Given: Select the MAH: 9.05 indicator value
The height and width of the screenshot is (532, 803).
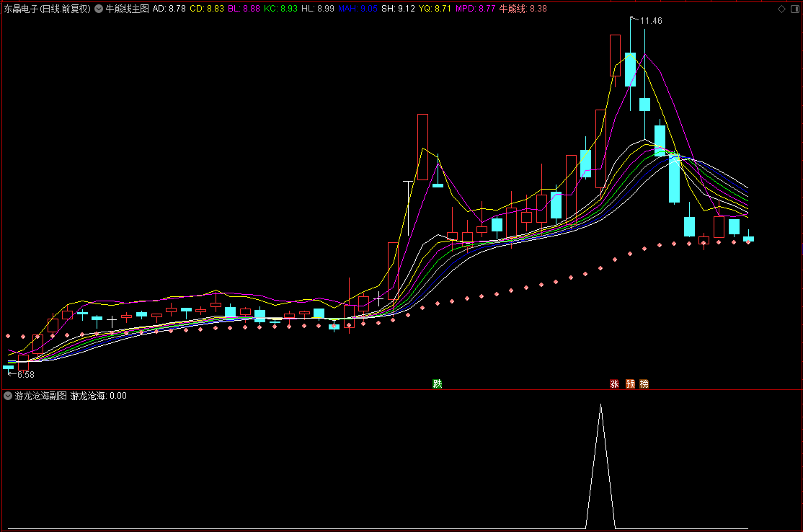Looking at the screenshot, I should [x=358, y=9].
